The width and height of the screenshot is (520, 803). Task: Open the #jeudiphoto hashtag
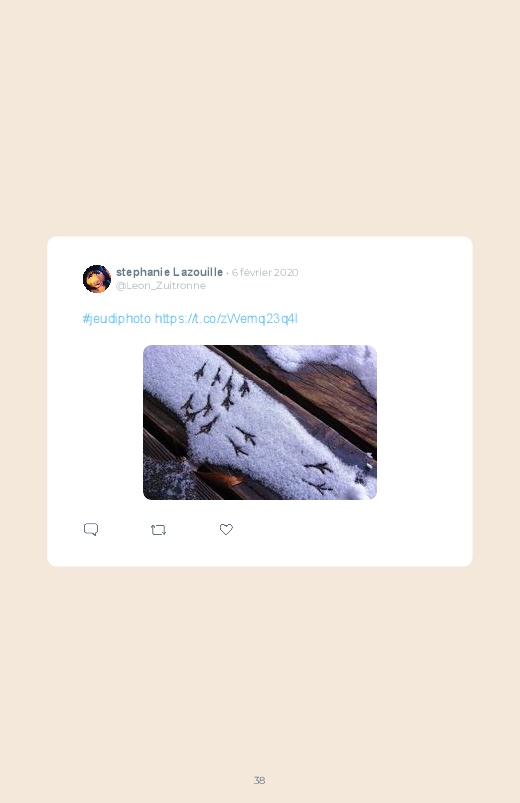coord(117,319)
